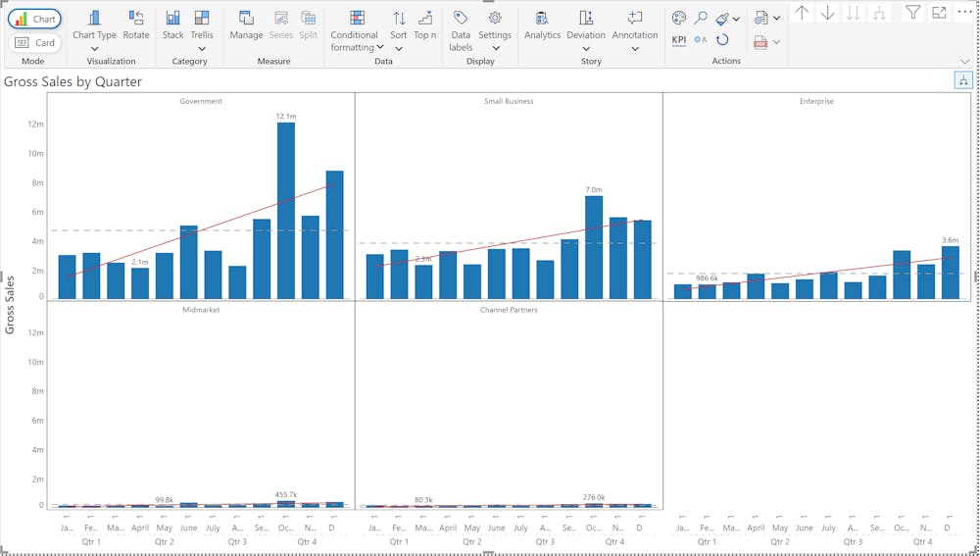Click the Top n icon

click(425, 18)
